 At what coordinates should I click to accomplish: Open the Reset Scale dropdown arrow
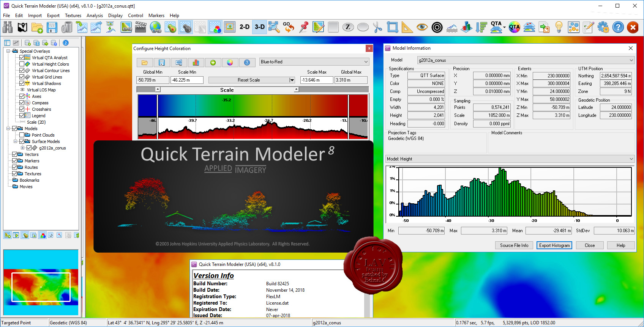292,80
